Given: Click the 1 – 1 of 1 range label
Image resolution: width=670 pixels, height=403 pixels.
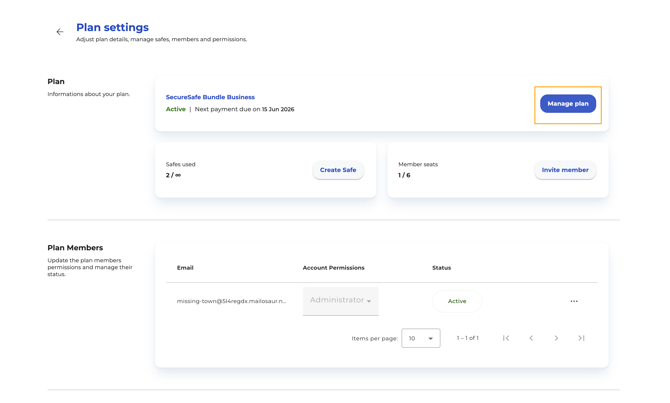Looking at the screenshot, I should point(467,338).
